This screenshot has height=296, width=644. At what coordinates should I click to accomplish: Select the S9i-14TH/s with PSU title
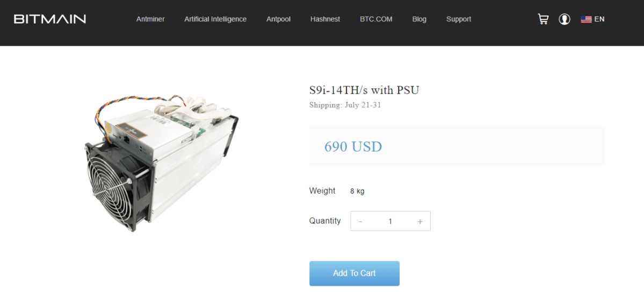(x=364, y=90)
